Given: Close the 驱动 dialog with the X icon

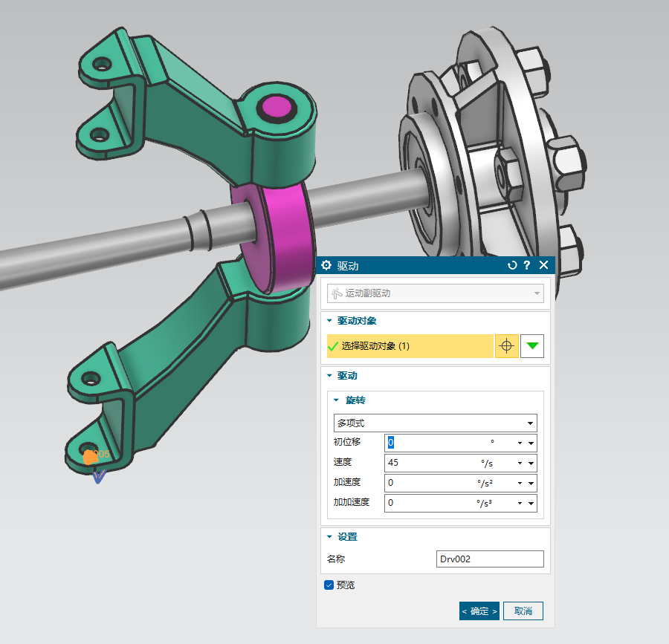Looking at the screenshot, I should pos(543,265).
